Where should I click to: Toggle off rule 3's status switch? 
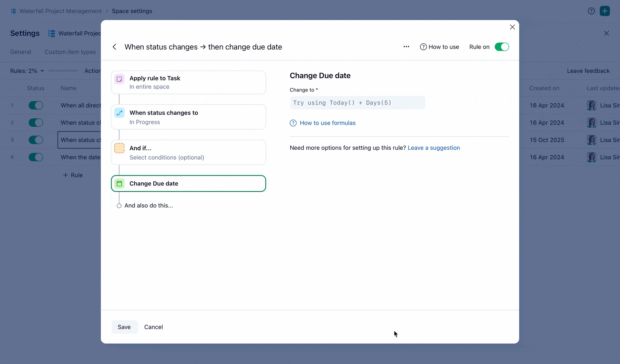coord(36,140)
